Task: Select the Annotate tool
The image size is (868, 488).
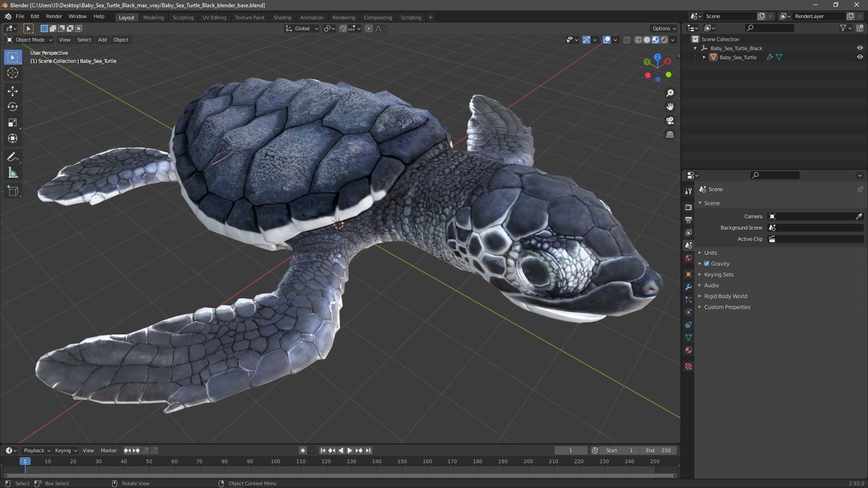Action: point(13,157)
